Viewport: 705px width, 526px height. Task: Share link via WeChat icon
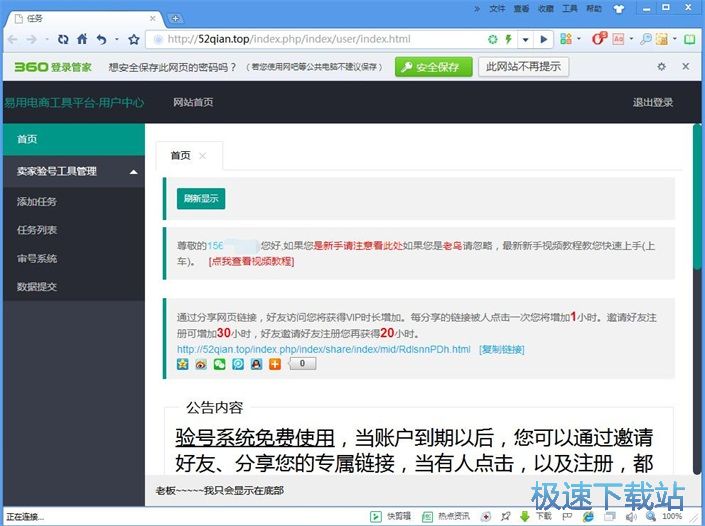click(x=219, y=364)
